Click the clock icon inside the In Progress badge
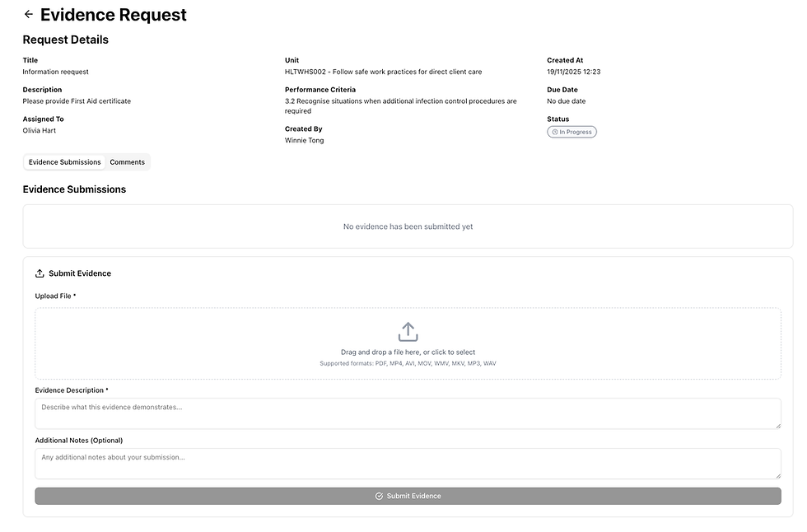This screenshot has width=807, height=532. click(555, 131)
